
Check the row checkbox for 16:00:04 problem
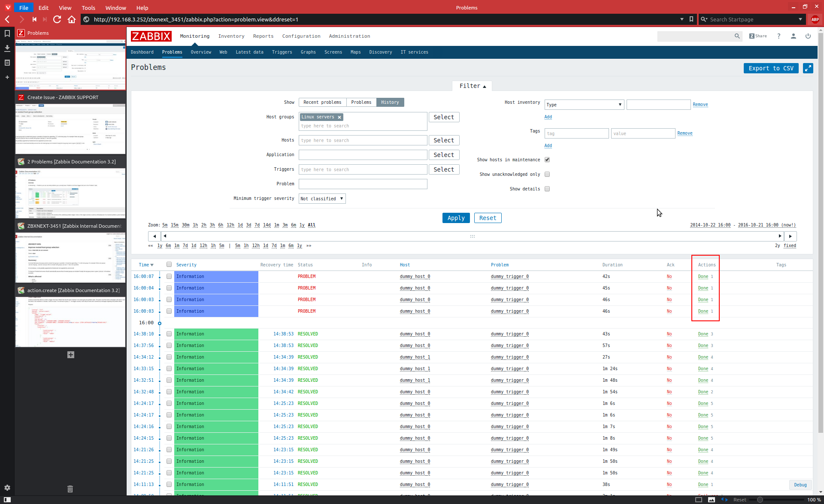click(x=169, y=288)
